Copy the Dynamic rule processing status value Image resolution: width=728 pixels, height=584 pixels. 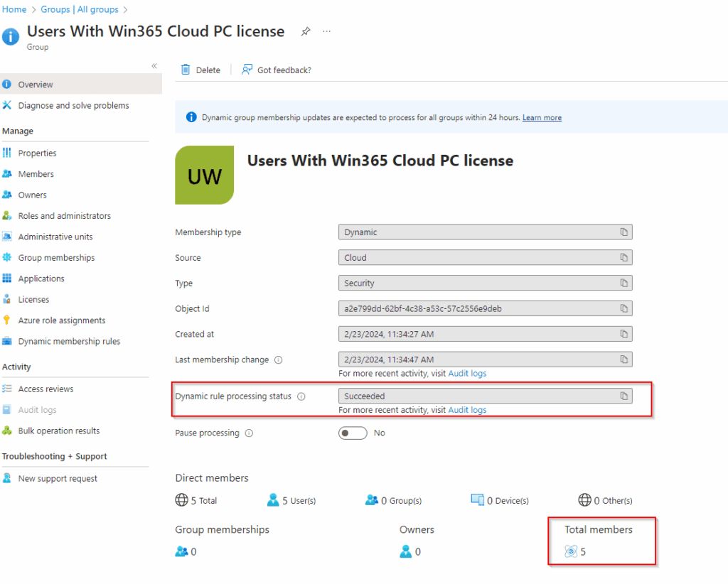pos(623,396)
